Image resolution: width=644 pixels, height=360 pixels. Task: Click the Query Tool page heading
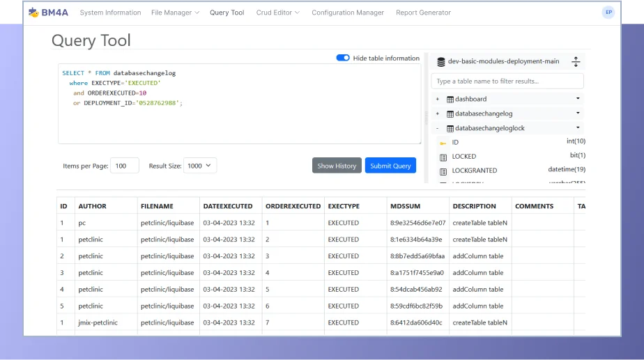tap(91, 40)
